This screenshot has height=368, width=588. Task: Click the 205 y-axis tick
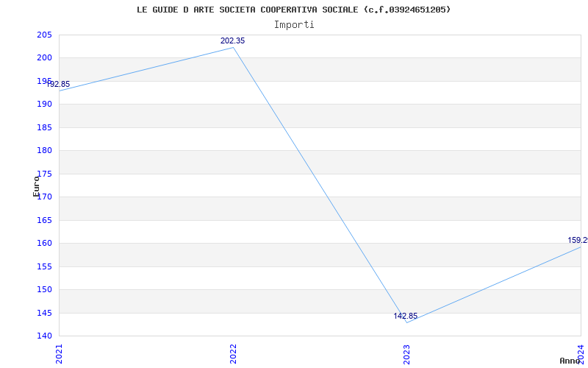point(44,35)
